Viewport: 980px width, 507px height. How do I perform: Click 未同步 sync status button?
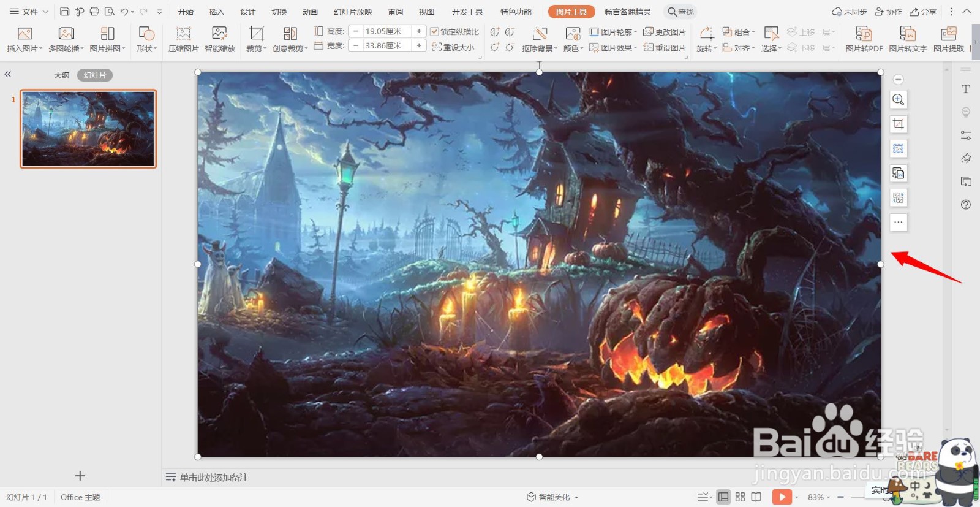pyautogui.click(x=850, y=12)
